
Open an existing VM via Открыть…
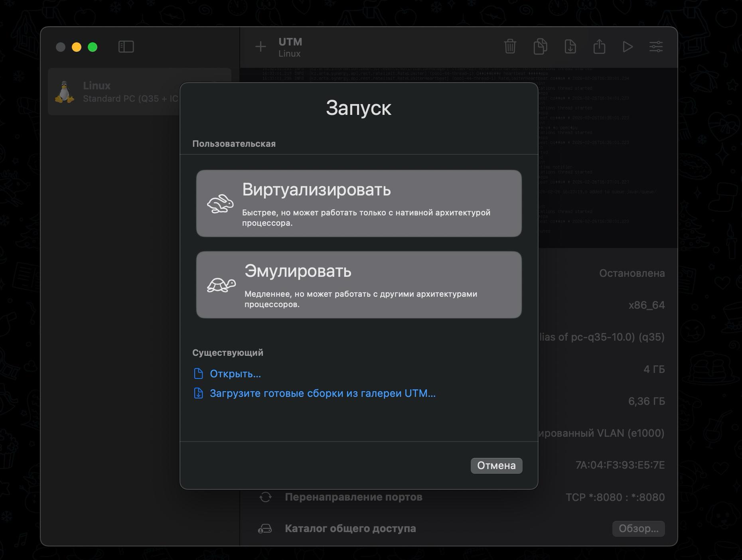[x=235, y=374]
